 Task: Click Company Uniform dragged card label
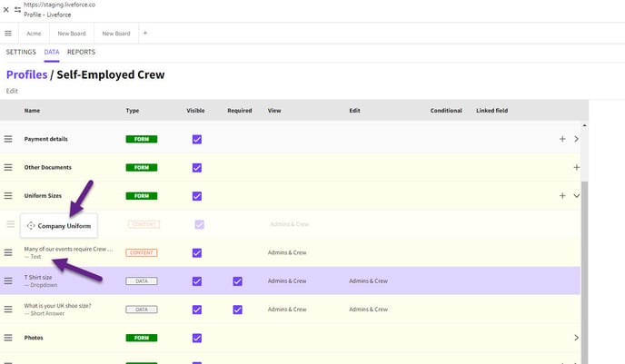tap(64, 226)
